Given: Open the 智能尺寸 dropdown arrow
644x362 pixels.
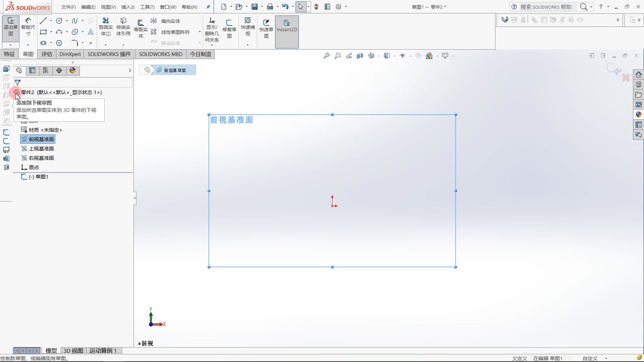Looking at the screenshot, I should coord(28,45).
